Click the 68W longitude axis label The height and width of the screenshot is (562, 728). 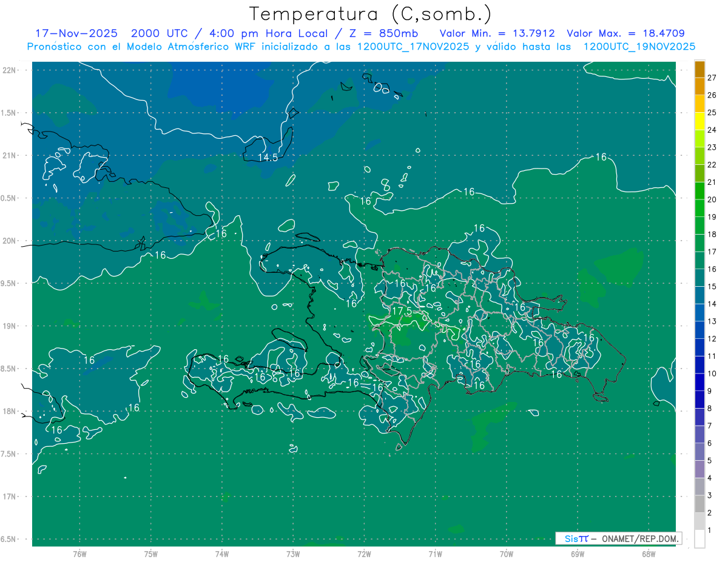[648, 554]
